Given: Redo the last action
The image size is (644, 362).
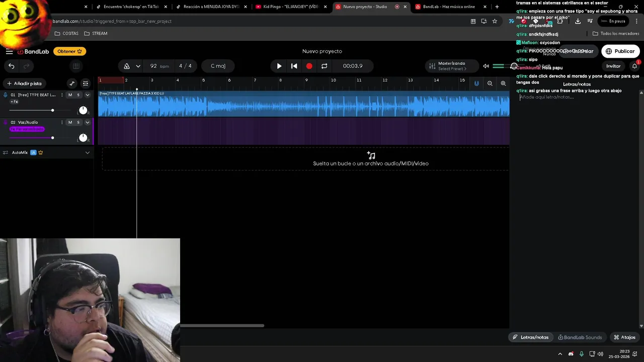Looking at the screenshot, I should click(26, 66).
